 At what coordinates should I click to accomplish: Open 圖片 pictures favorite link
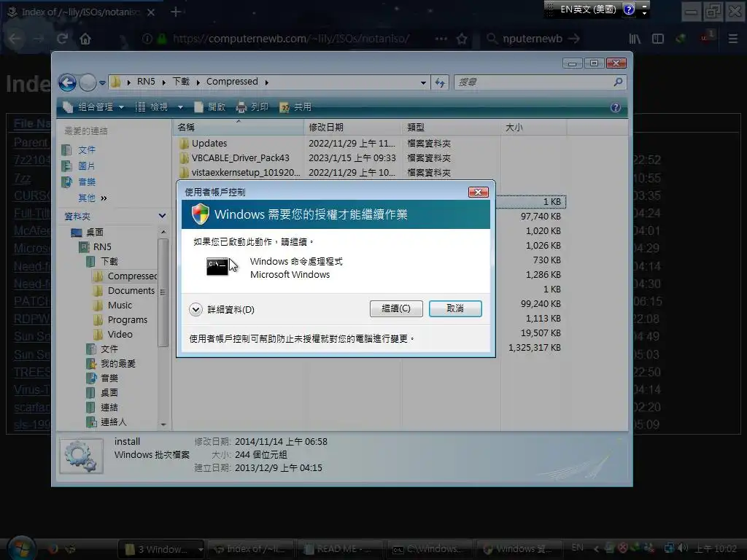pos(79,166)
